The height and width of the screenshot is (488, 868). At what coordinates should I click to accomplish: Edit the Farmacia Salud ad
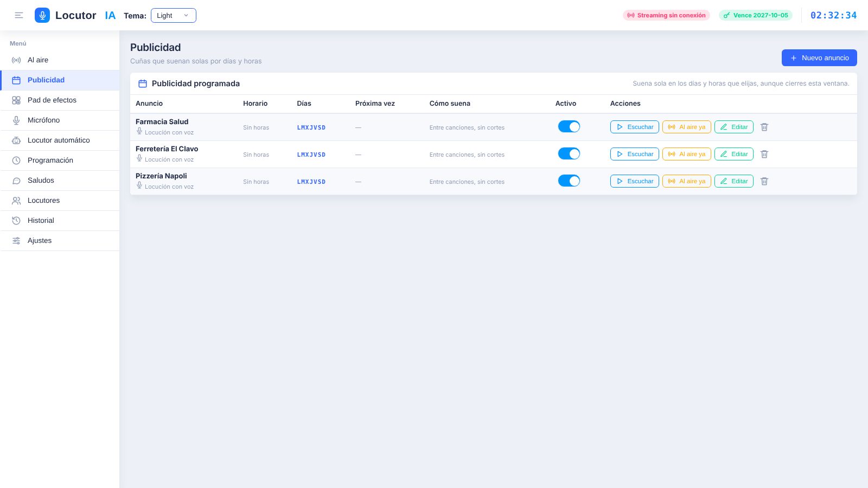[734, 127]
